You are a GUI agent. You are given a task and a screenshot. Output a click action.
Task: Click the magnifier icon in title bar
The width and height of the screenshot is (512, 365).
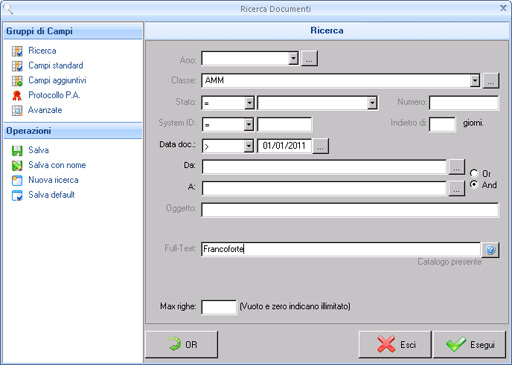point(8,9)
